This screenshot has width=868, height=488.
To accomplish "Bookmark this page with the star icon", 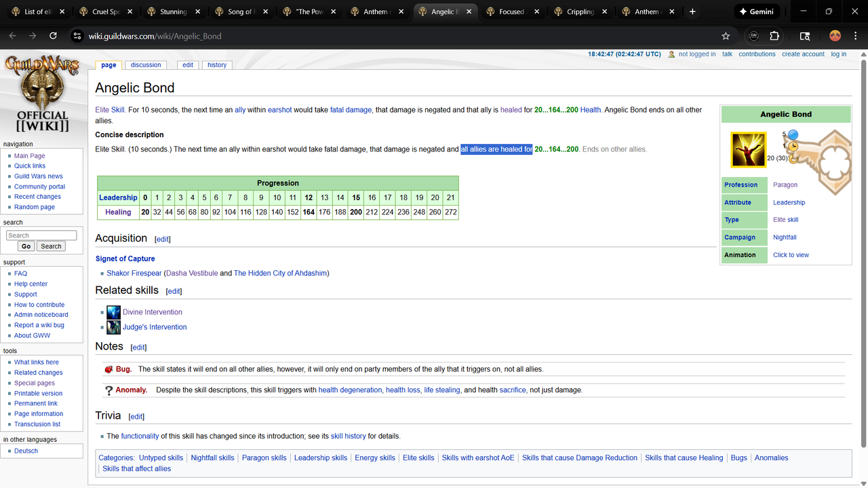I will pyautogui.click(x=726, y=36).
